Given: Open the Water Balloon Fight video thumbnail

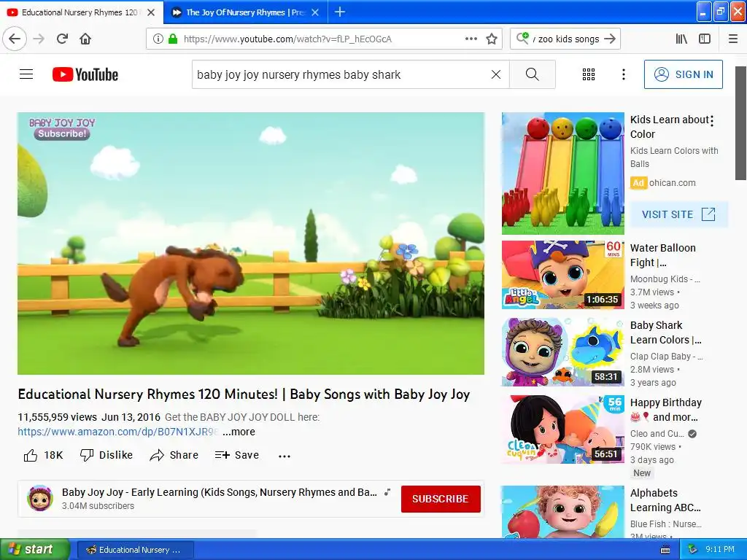Looking at the screenshot, I should pyautogui.click(x=563, y=275).
